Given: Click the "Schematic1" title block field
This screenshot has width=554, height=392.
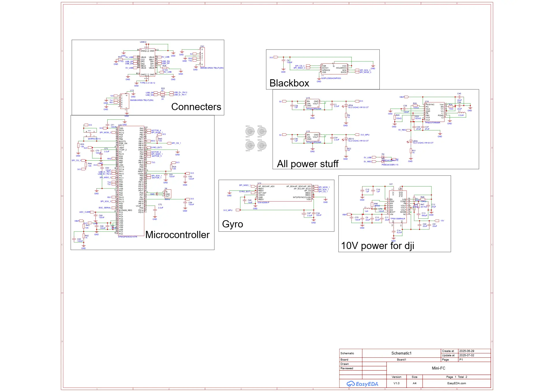Looking at the screenshot, I should (x=401, y=353).
